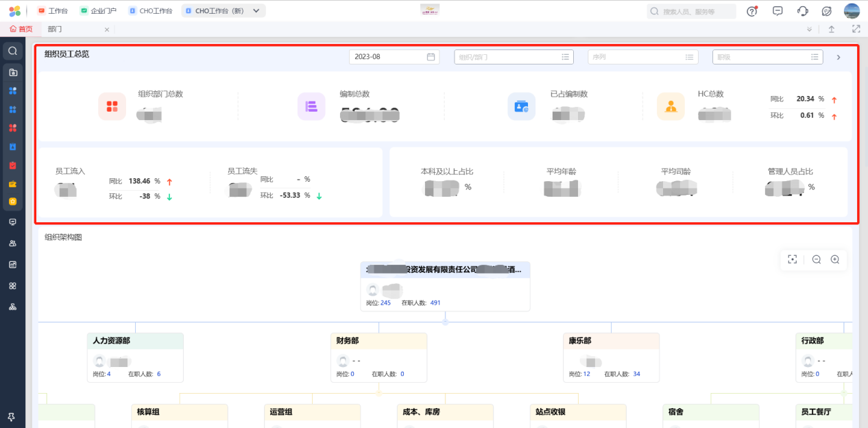Click the pin icon at sidebar bottom
The height and width of the screenshot is (428, 868).
tap(12, 417)
